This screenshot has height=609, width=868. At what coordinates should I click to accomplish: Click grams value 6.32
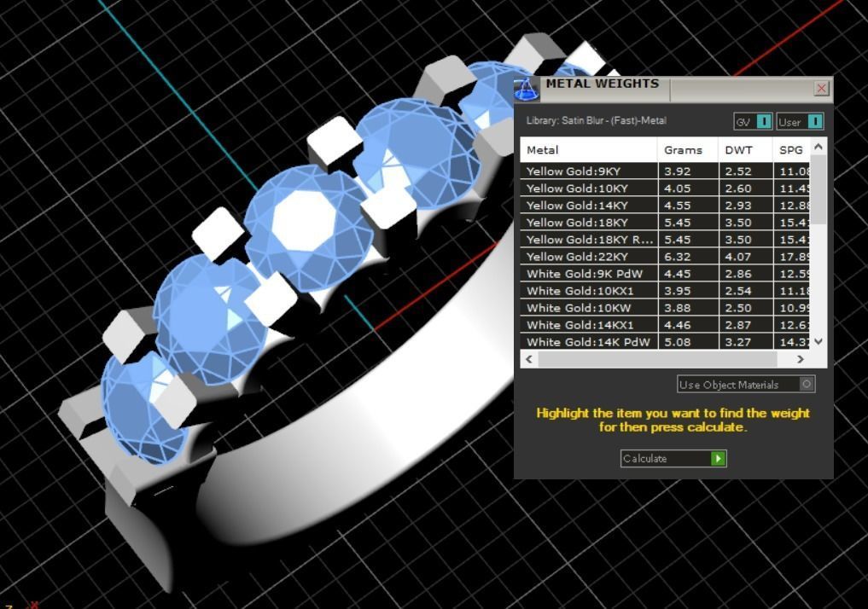click(678, 258)
